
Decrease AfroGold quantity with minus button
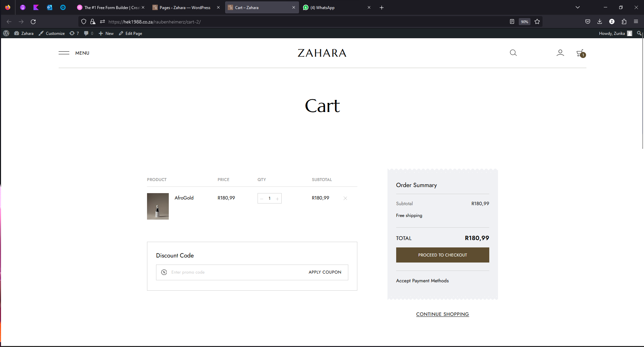coord(262,199)
